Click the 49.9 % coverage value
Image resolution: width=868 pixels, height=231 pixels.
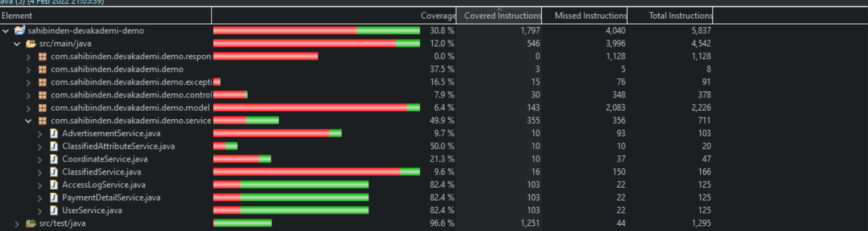(442, 121)
